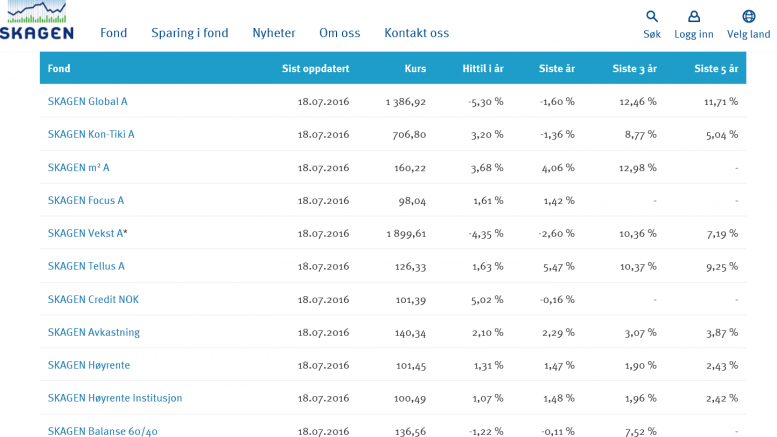Select the 11,71 % five-year value

pyautogui.click(x=722, y=102)
